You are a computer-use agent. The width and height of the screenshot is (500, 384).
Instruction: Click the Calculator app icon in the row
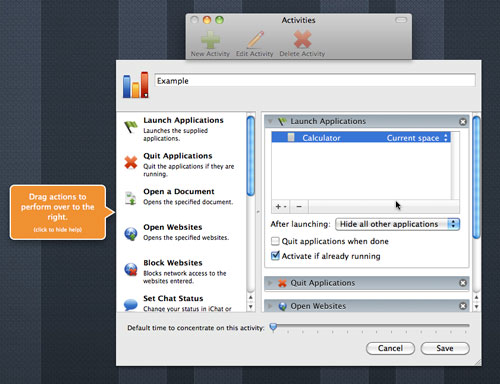pyautogui.click(x=291, y=137)
